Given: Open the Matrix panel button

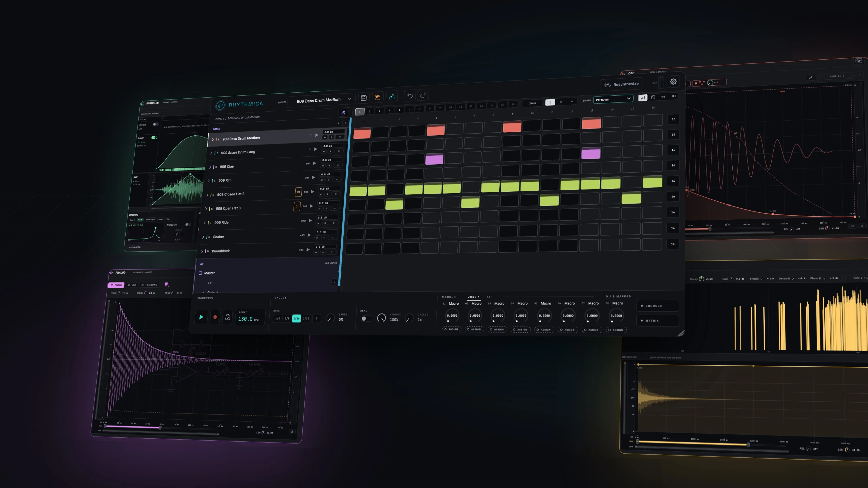Looking at the screenshot, I should (x=658, y=321).
